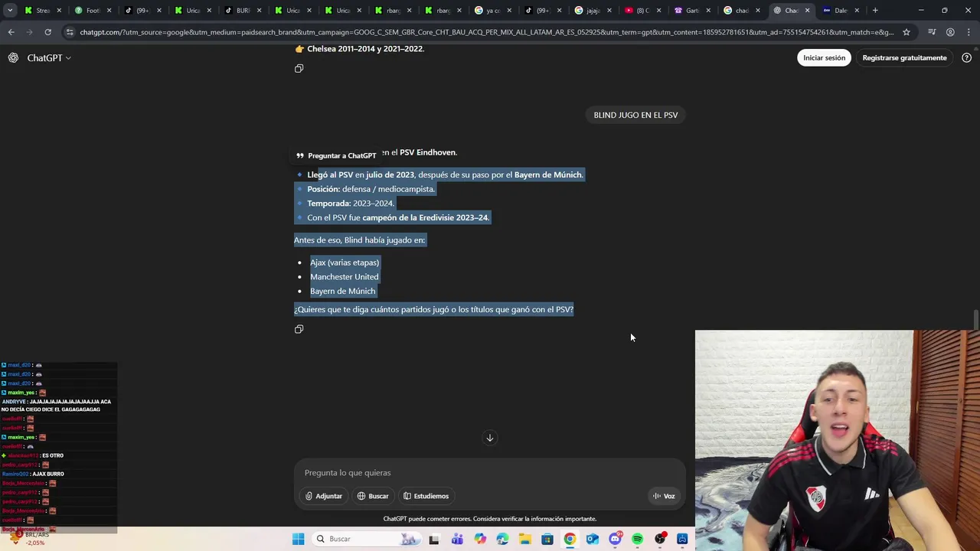Click the BRL/ARS currency widget
This screenshot has height=551, width=980.
coord(31,538)
